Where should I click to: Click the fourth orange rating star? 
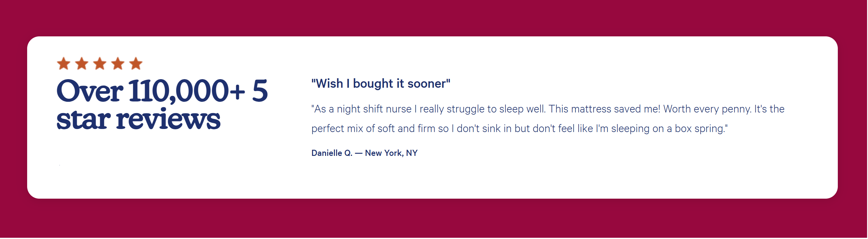tap(118, 64)
